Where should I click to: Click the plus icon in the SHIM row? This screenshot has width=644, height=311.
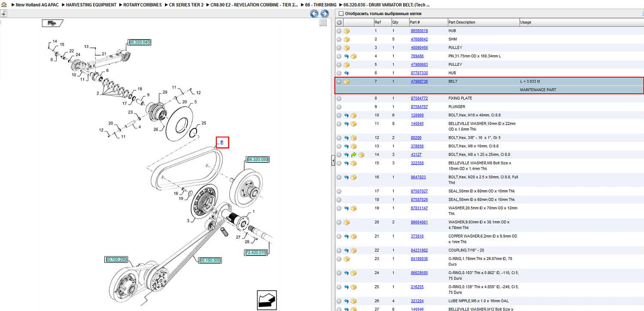tap(339, 39)
